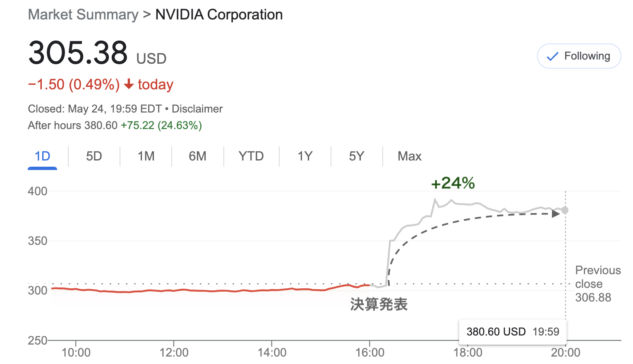Click the red down arrow beside today

[x=129, y=84]
